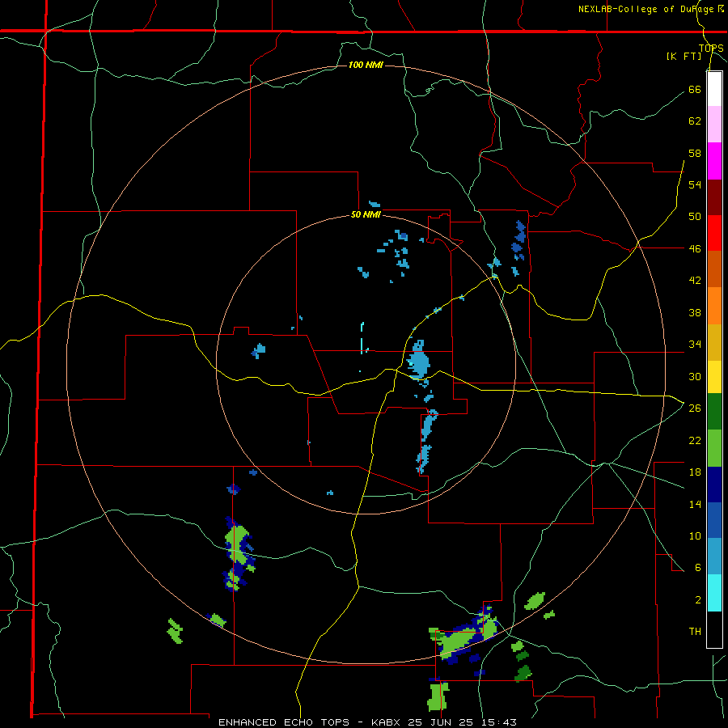Select the "42" legend value
The height and width of the screenshot is (728, 728).
(x=695, y=281)
